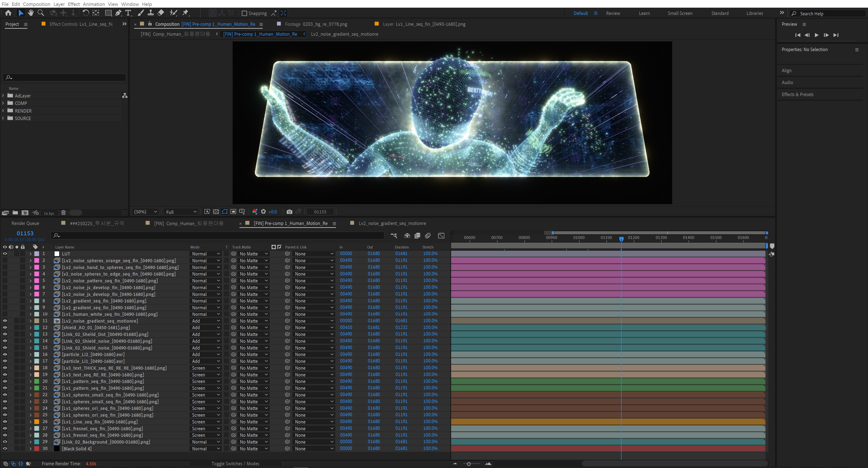The width and height of the screenshot is (868, 468).
Task: Open the viewer magnification (50%) dropdown
Action: [146, 212]
